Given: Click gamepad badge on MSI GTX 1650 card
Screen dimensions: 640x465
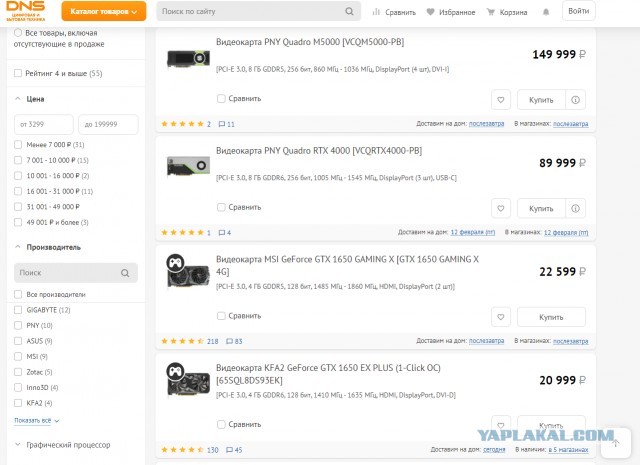Looking at the screenshot, I should tap(176, 263).
